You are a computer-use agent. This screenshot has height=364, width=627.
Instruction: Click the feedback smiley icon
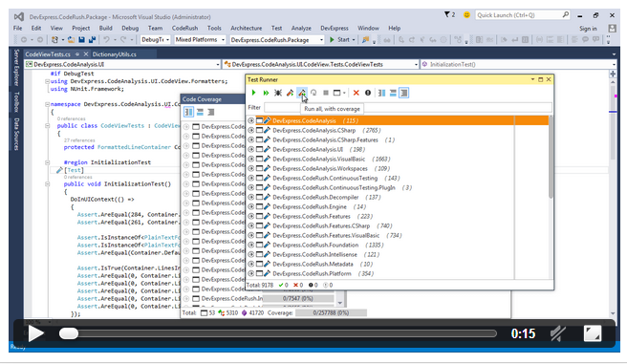pyautogui.click(x=466, y=14)
